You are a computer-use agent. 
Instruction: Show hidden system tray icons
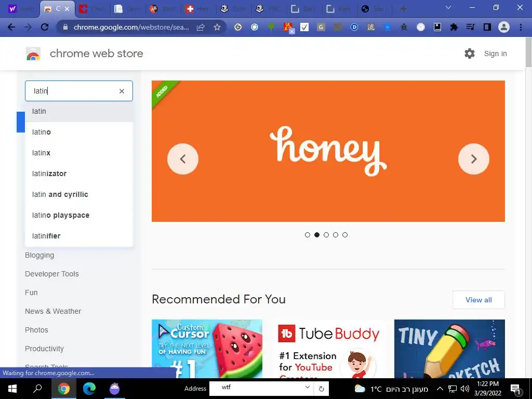click(440, 389)
